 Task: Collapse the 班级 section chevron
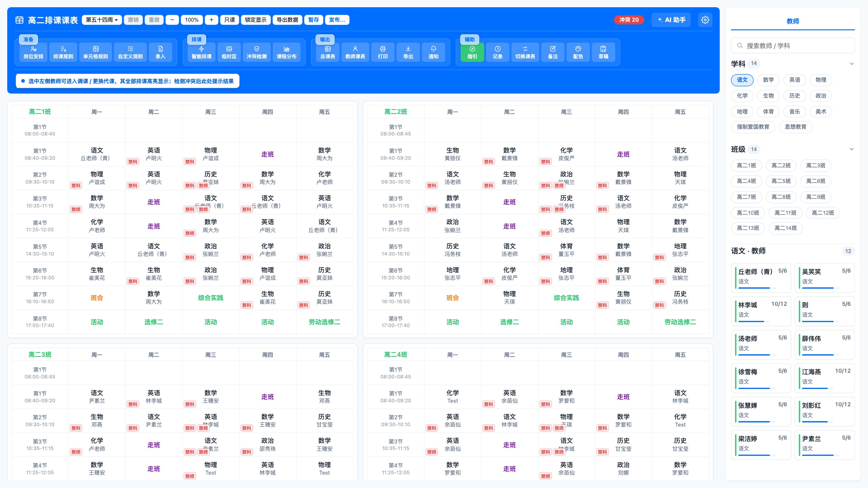852,149
